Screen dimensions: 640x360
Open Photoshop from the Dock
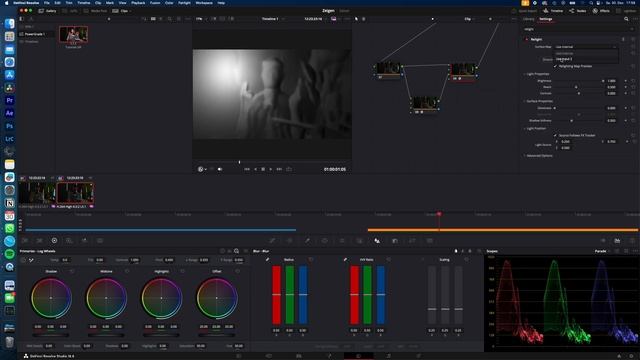click(x=9, y=126)
